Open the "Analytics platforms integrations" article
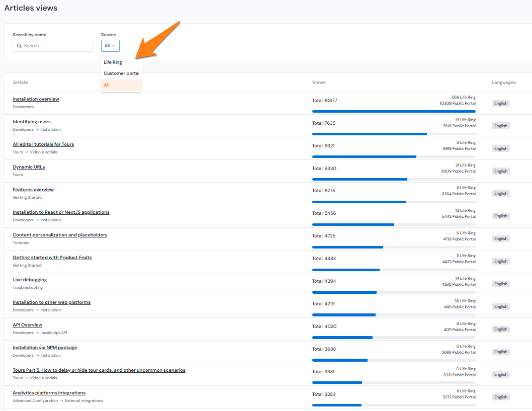The width and height of the screenshot is (532, 411). pyautogui.click(x=49, y=392)
